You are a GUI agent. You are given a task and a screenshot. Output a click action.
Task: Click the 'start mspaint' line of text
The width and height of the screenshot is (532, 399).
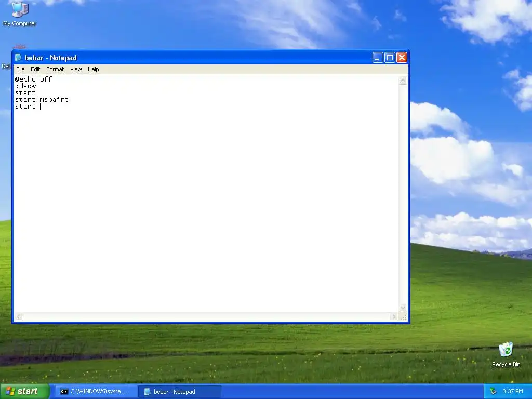point(42,100)
